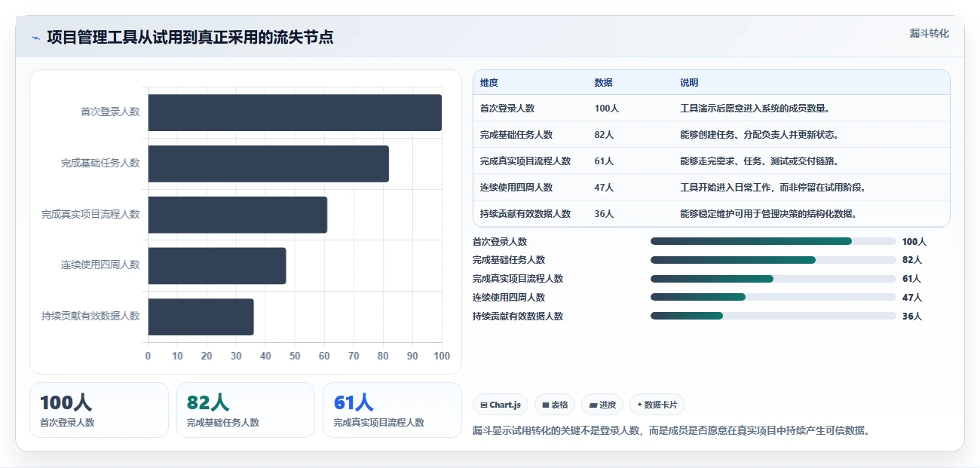The width and height of the screenshot is (980, 468).
Task: Click the 82人 value beside its progress bar
Action: 912,260
